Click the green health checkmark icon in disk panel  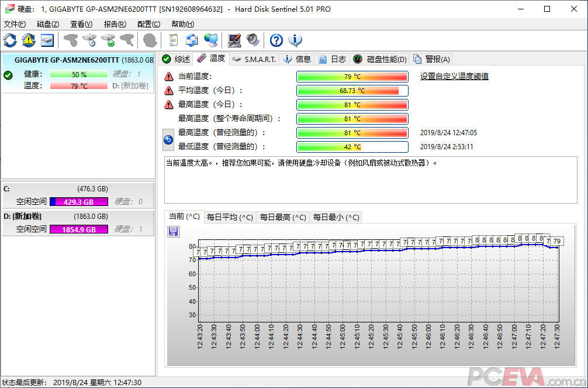click(8, 75)
